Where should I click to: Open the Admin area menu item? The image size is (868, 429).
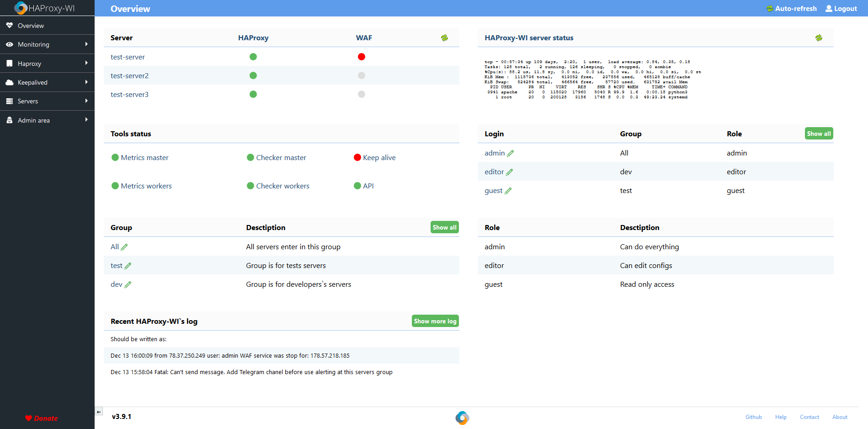click(x=47, y=120)
